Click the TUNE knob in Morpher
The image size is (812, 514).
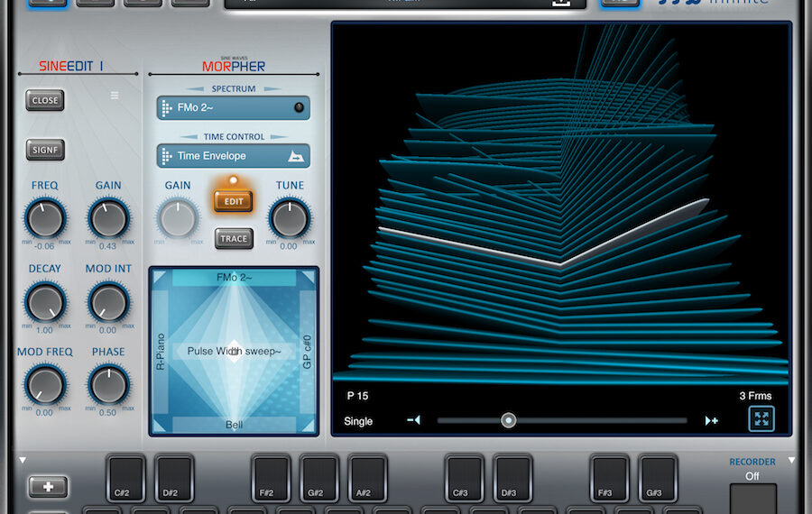[290, 218]
